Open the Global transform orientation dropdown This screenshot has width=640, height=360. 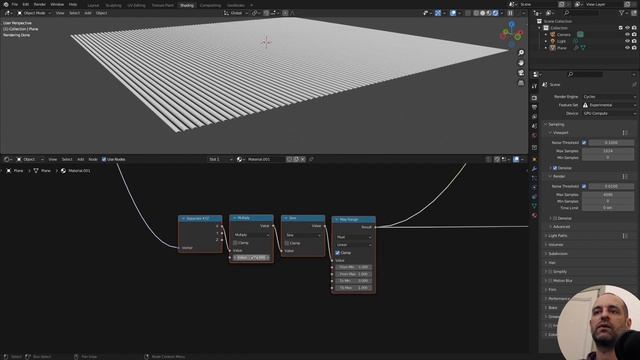click(236, 13)
